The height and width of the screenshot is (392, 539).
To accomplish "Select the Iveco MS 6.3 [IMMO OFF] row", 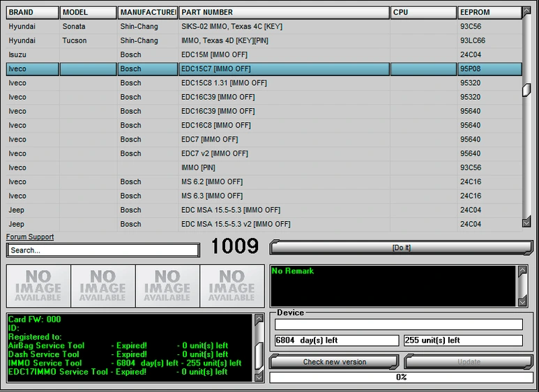I will point(264,196).
